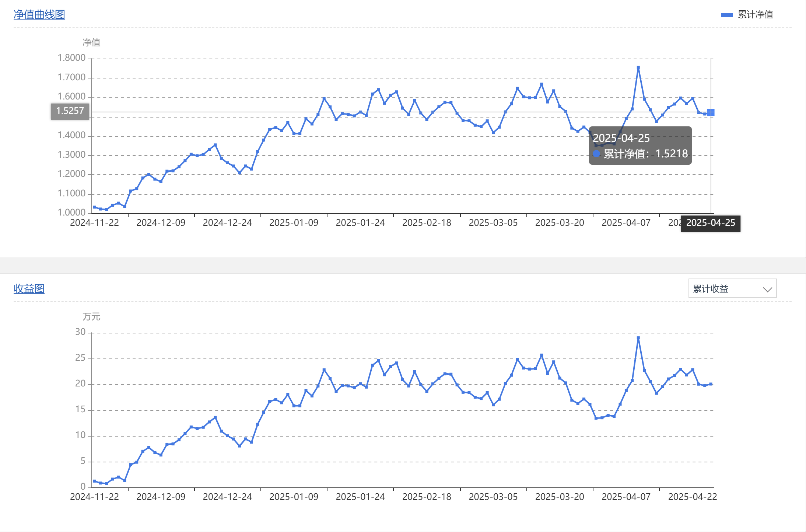The width and height of the screenshot is (806, 532).
Task: Click the 净值曲线图 heading link
Action: [39, 14]
